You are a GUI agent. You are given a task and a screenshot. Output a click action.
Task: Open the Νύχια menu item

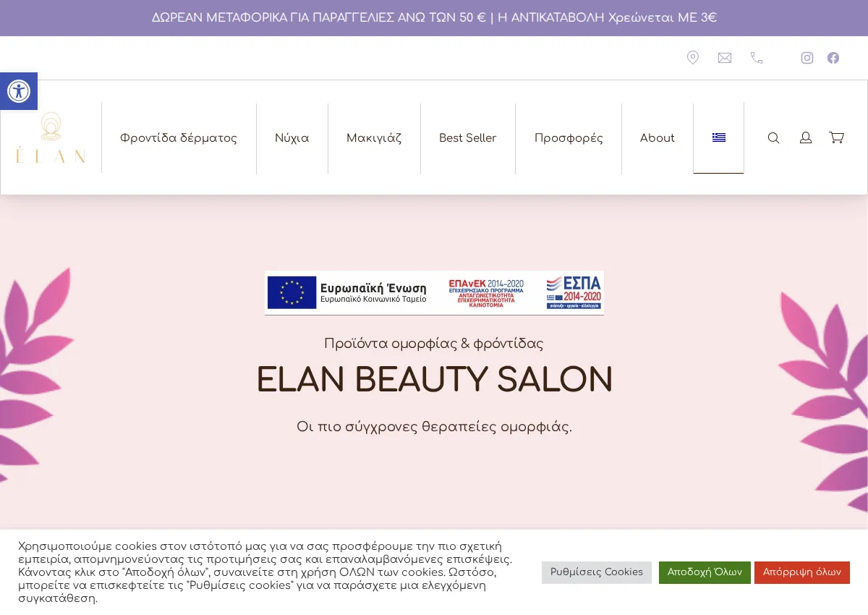pos(292,138)
